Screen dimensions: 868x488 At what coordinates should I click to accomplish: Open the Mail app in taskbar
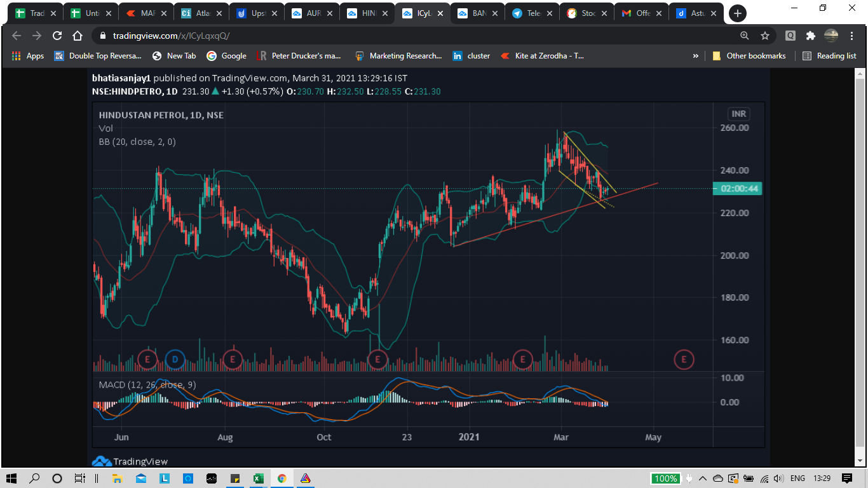point(140,478)
